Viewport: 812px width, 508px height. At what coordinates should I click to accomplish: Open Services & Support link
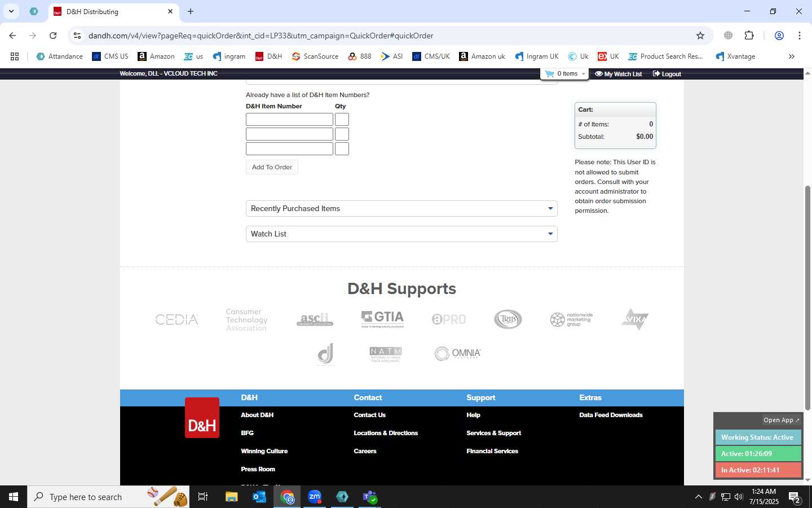click(493, 433)
